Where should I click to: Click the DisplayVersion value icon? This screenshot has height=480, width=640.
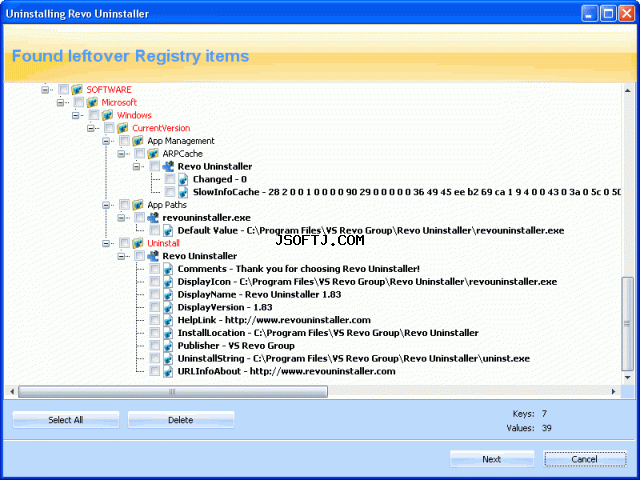168,307
